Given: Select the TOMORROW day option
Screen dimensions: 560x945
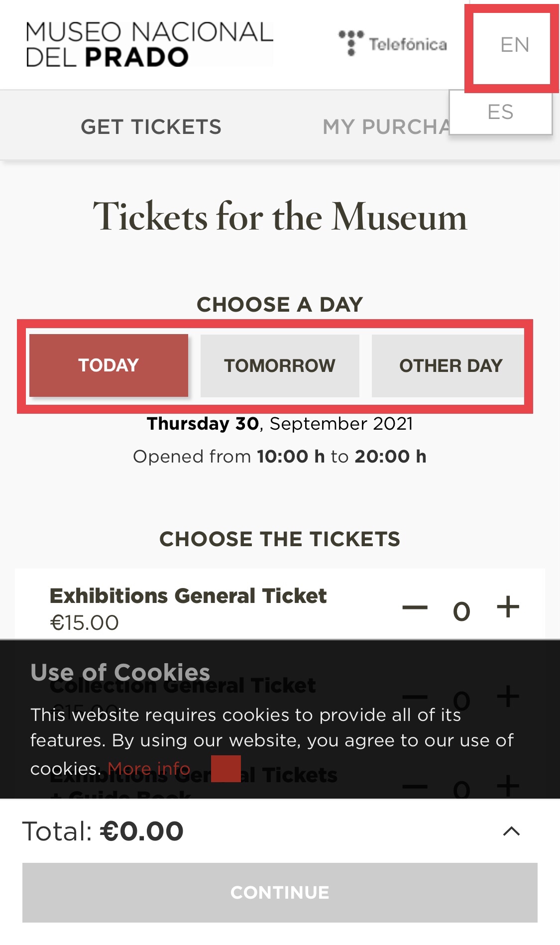Looking at the screenshot, I should point(280,365).
